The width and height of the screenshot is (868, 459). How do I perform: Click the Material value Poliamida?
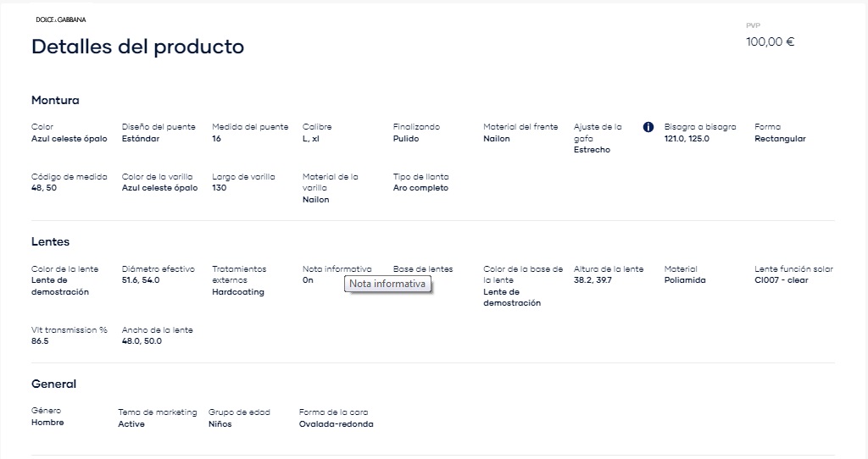[685, 280]
